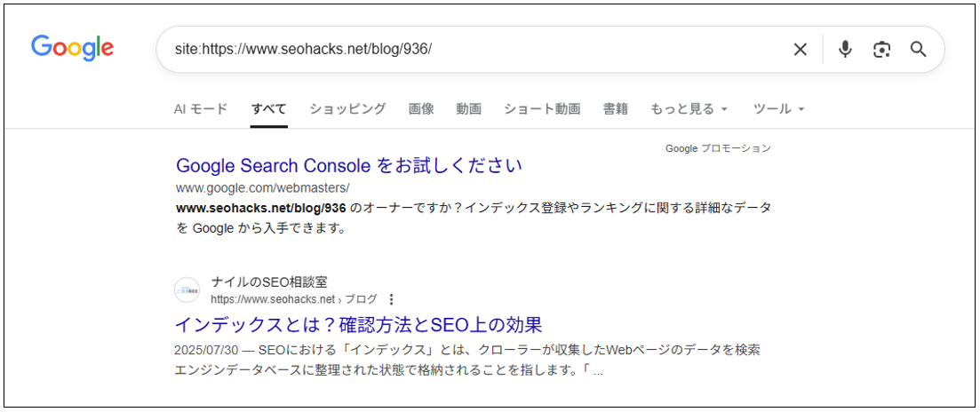Open the three-dot menu beside the result

pyautogui.click(x=392, y=299)
